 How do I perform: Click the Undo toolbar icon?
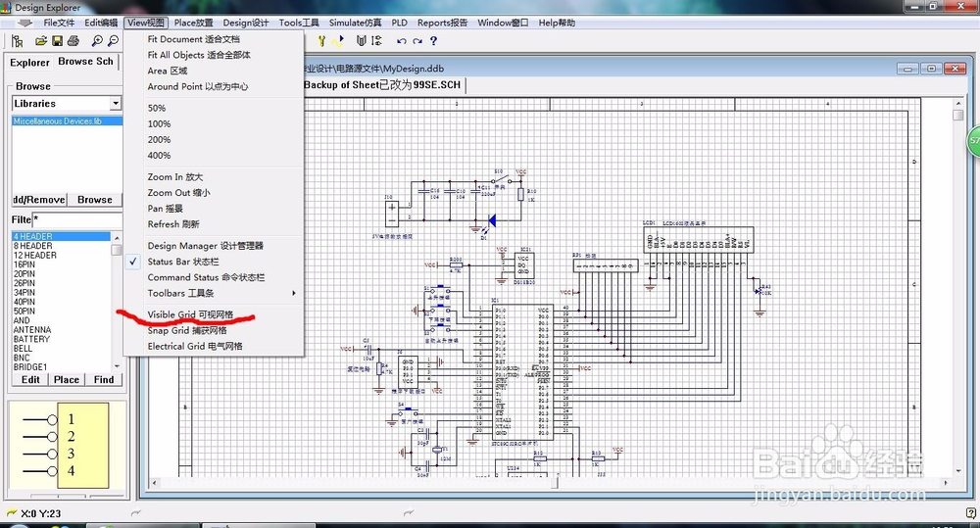pos(401,41)
